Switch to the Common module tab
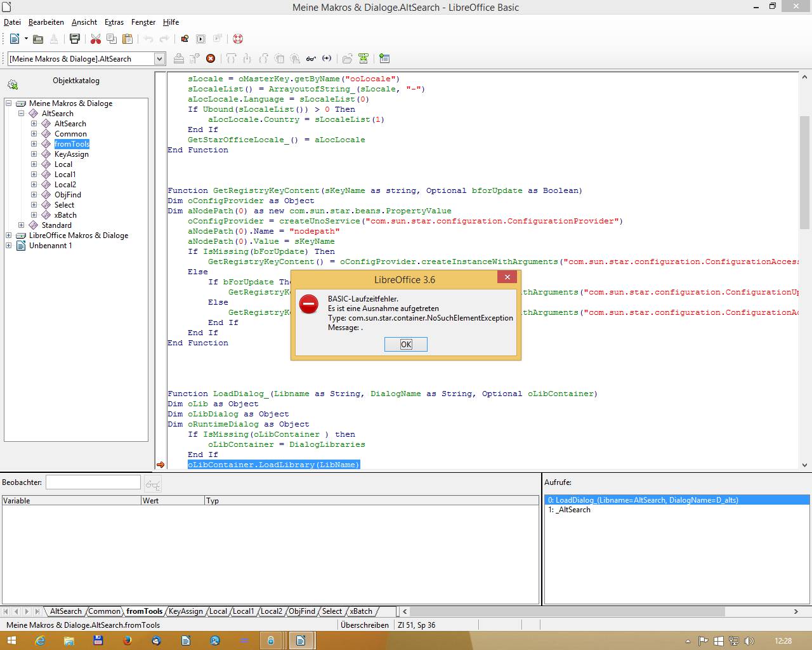The width and height of the screenshot is (812, 650). (104, 611)
